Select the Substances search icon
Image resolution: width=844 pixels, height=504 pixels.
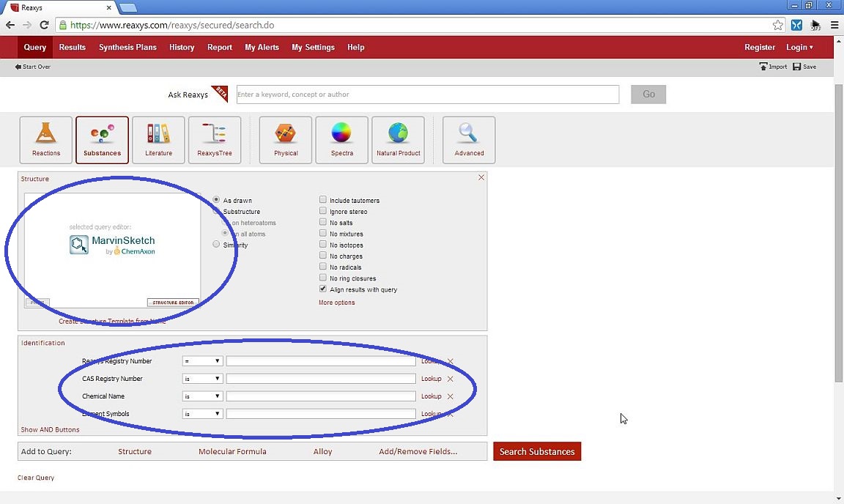(103, 140)
